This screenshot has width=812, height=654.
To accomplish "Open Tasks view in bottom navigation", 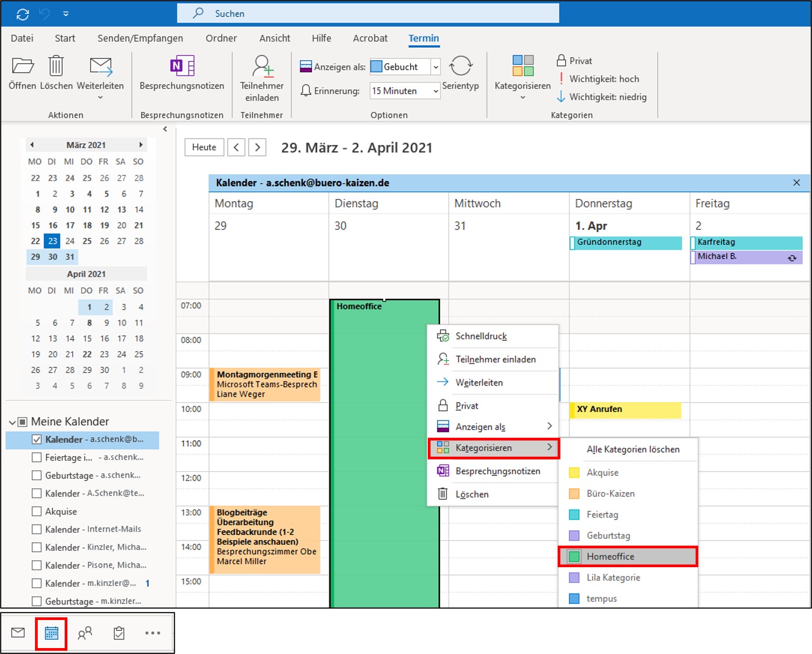I will tap(119, 633).
